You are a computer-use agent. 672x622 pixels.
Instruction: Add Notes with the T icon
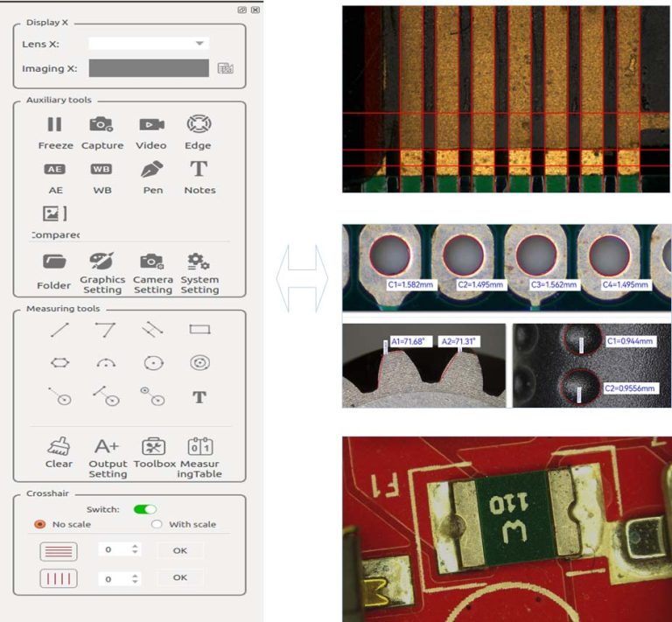tap(199, 169)
